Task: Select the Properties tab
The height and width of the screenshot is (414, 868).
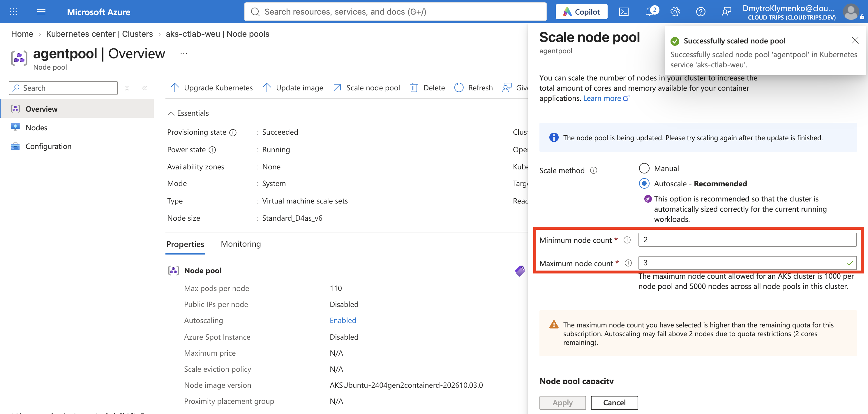Action: click(x=185, y=244)
